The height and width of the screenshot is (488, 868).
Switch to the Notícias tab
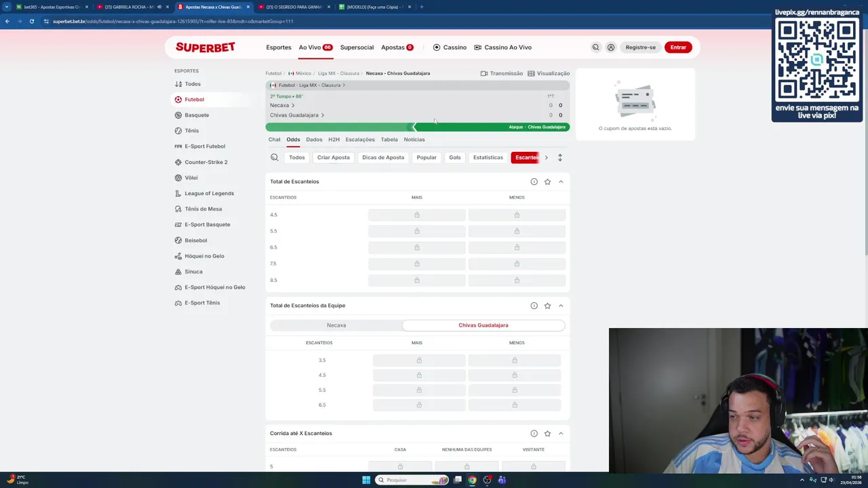[414, 140]
